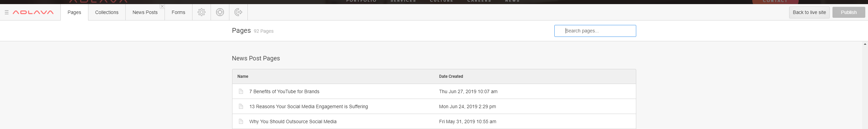Click Back to live site button
This screenshot has height=129, width=868.
809,12
